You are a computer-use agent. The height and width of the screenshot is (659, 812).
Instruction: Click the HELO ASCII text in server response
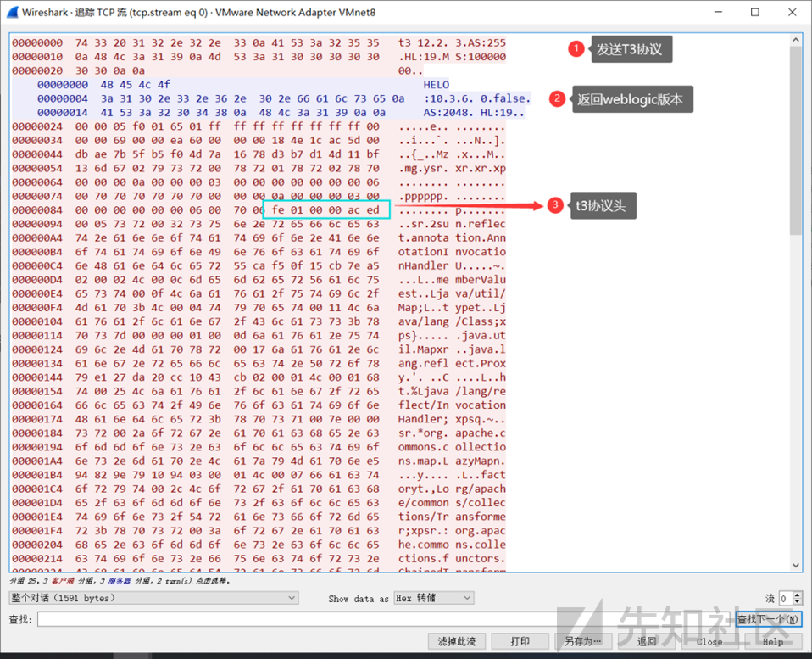(436, 85)
